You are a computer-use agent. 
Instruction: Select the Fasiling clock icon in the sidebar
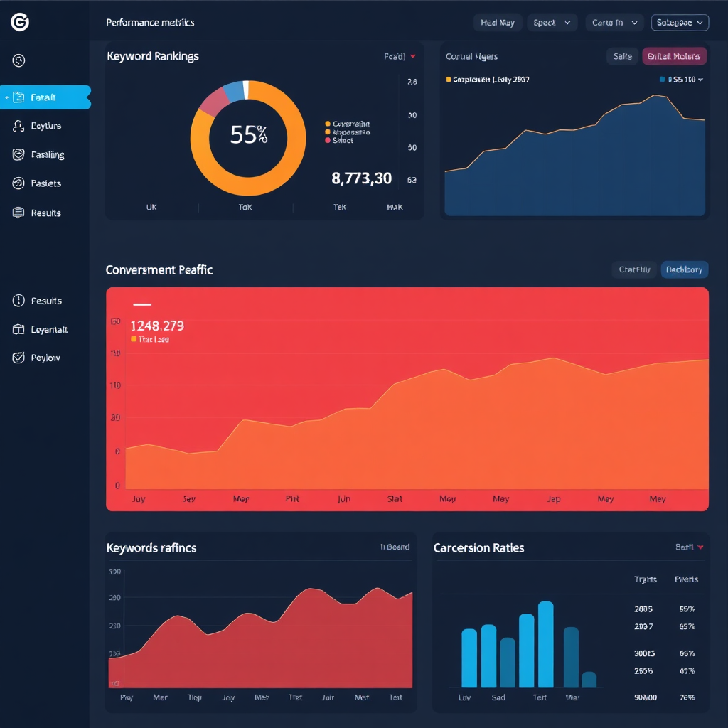(18, 154)
